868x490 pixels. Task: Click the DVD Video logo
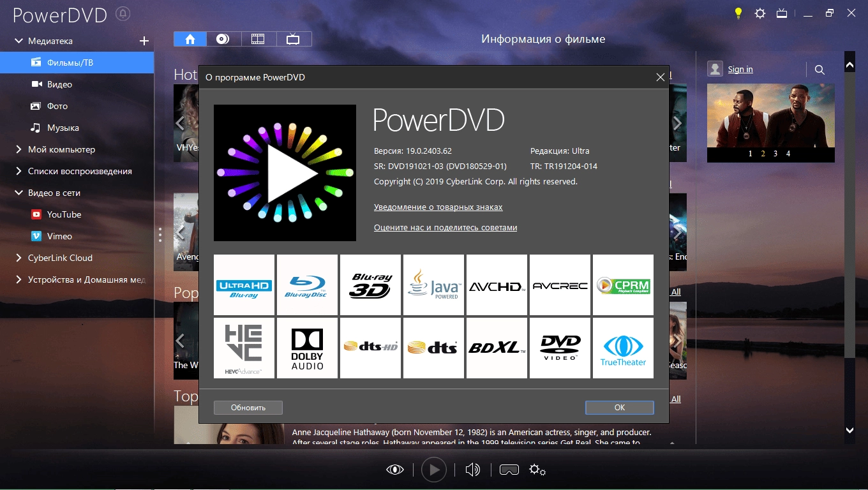tap(560, 348)
